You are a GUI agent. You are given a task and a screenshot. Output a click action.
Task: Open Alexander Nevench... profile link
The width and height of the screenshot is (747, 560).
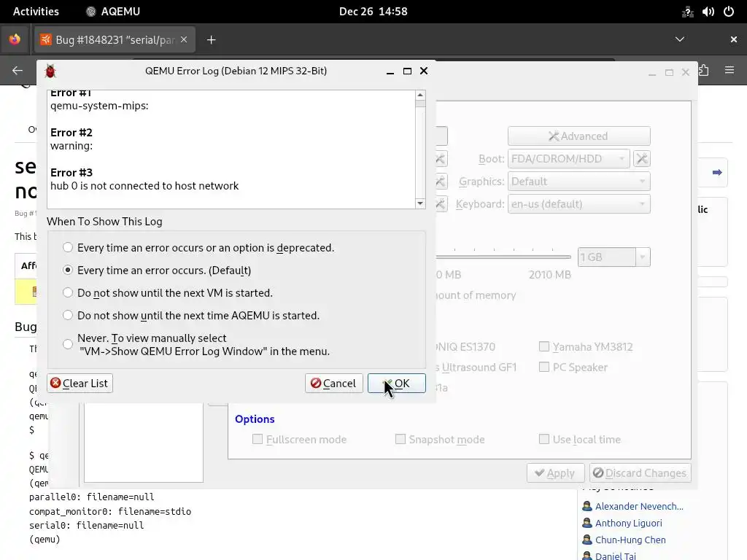point(639,506)
